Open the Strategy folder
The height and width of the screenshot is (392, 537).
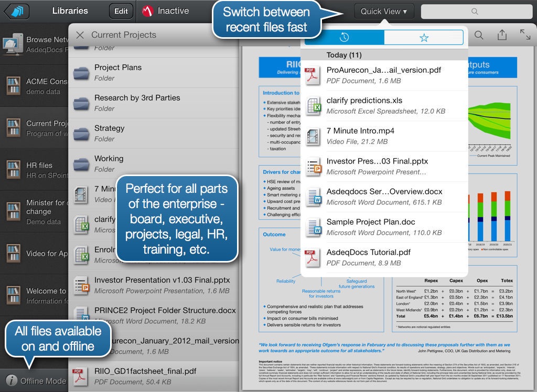154,134
